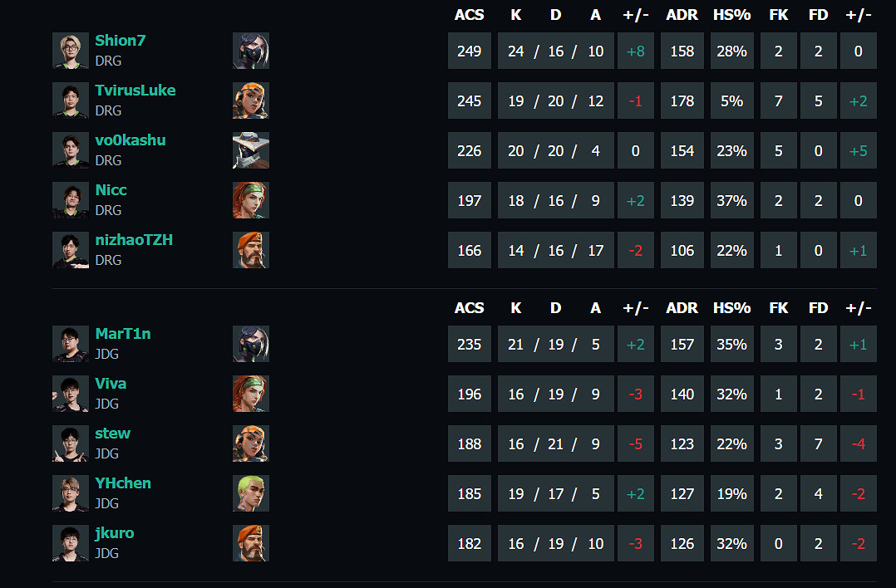Click Shion7's ACS value 249
The width and height of the screenshot is (896, 588).
coord(469,51)
